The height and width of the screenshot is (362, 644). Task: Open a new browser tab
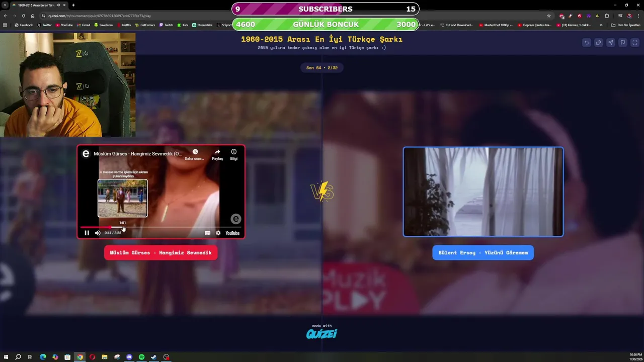pos(73,5)
